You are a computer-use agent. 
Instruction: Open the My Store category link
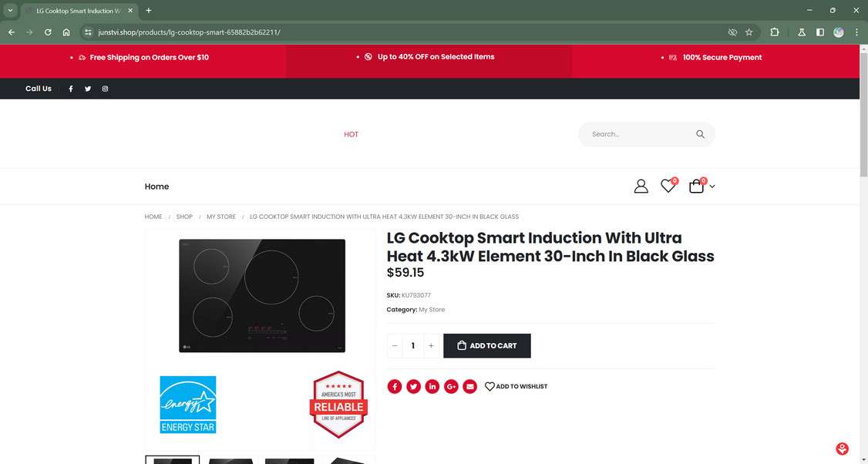[x=432, y=310]
